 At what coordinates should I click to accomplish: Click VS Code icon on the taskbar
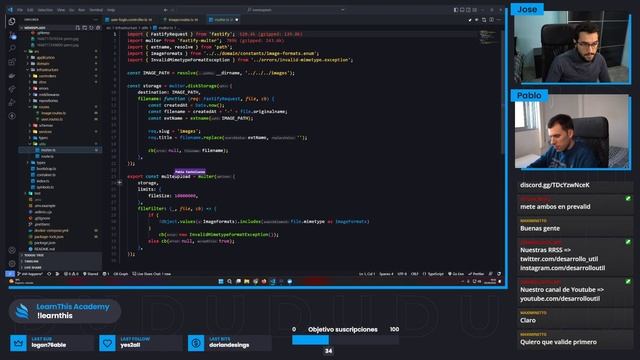click(273, 281)
